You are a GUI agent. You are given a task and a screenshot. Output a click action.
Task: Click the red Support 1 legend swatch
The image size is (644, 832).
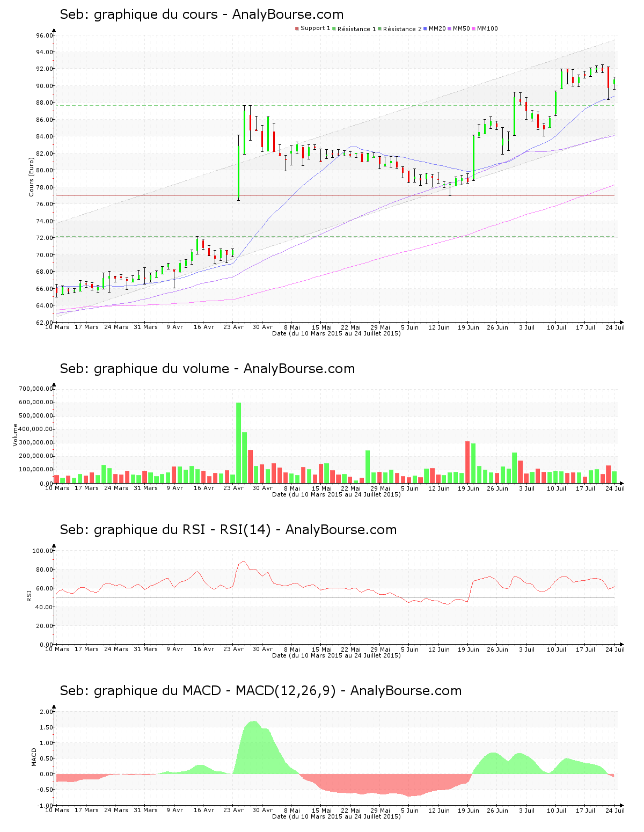point(297,28)
